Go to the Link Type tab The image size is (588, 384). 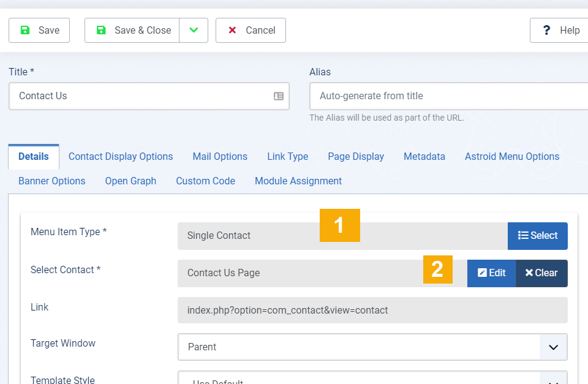287,157
